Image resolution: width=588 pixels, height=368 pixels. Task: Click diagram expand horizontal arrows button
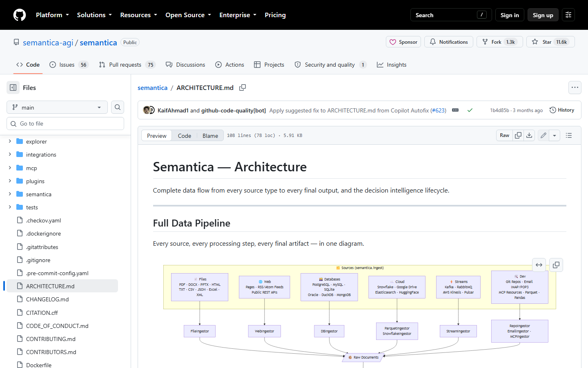coord(539,265)
